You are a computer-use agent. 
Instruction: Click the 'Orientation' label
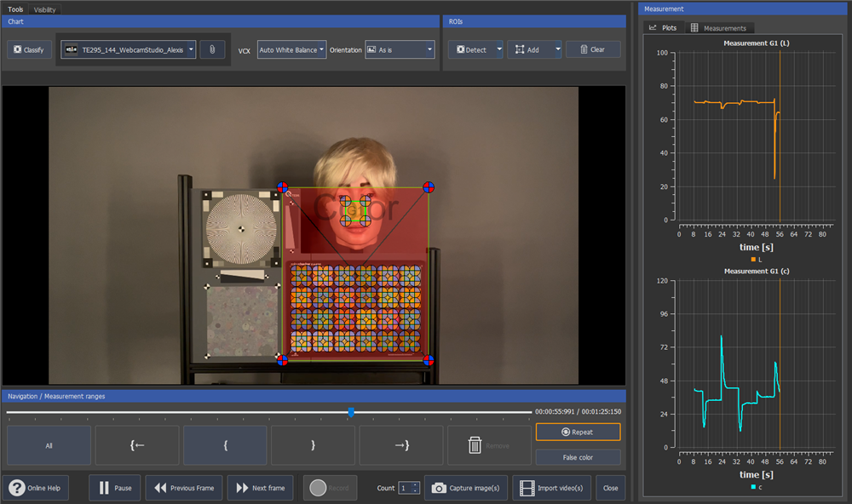pos(346,50)
